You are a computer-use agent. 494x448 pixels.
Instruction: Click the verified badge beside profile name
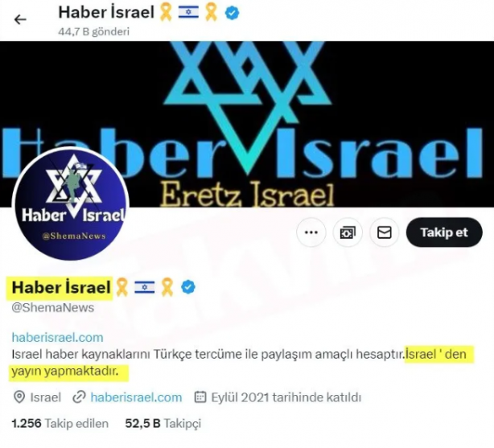pyautogui.click(x=188, y=287)
